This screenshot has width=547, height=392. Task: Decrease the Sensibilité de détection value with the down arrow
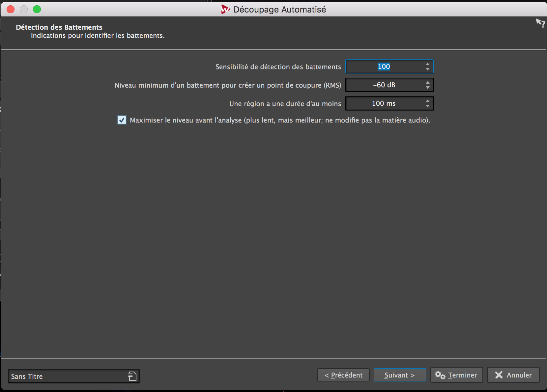point(427,69)
